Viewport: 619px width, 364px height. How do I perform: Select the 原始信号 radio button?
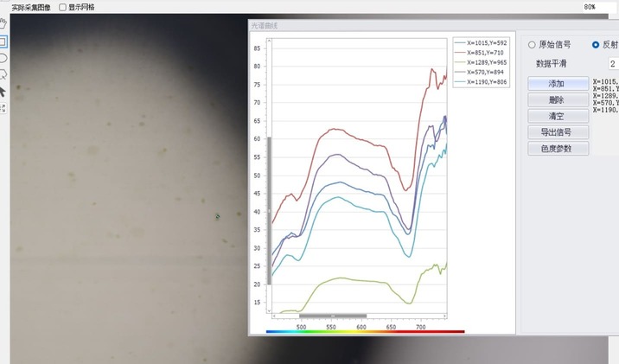click(532, 44)
